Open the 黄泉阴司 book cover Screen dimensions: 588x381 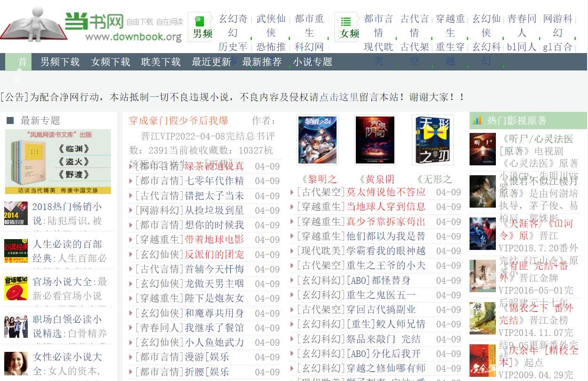point(375,140)
